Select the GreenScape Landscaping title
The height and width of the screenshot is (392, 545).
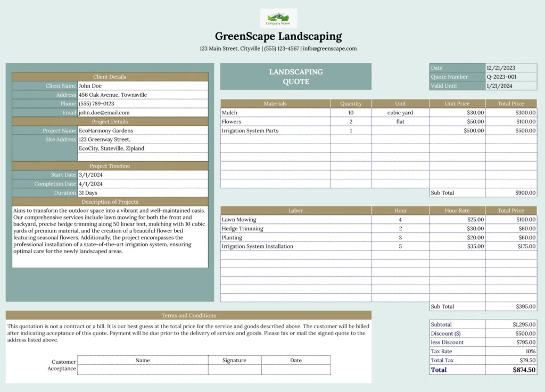pos(278,37)
